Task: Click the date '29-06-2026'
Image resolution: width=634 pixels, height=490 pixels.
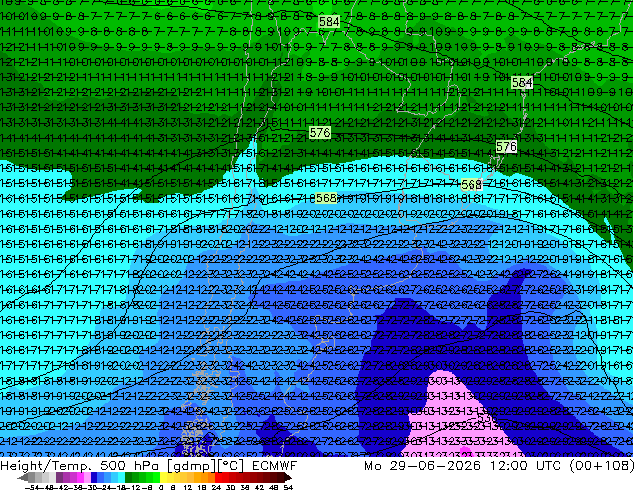Action: click(x=435, y=465)
